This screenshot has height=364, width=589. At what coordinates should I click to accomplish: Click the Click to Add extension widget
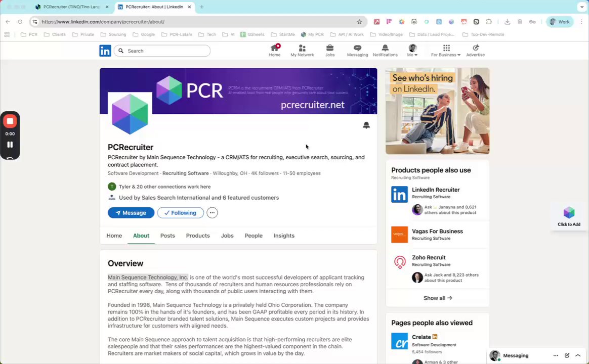[569, 216]
